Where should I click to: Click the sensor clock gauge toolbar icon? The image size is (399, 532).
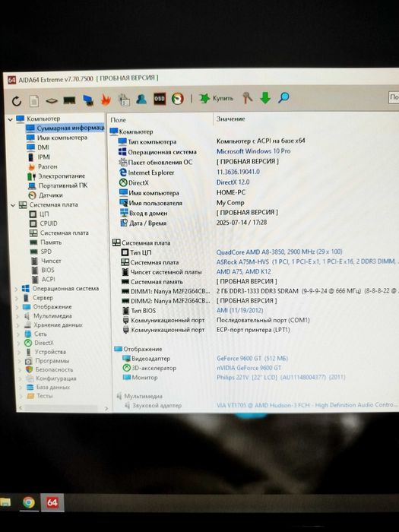pos(177,98)
